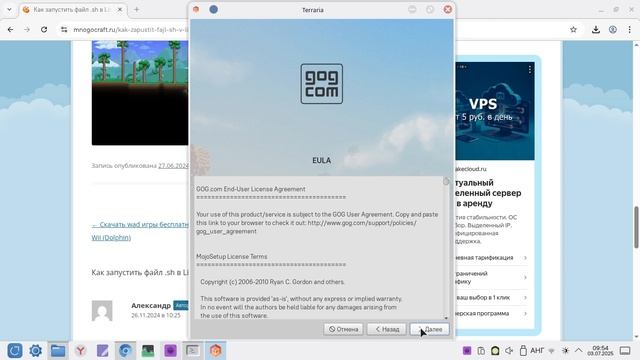Bookmark this page with the star

573,29
